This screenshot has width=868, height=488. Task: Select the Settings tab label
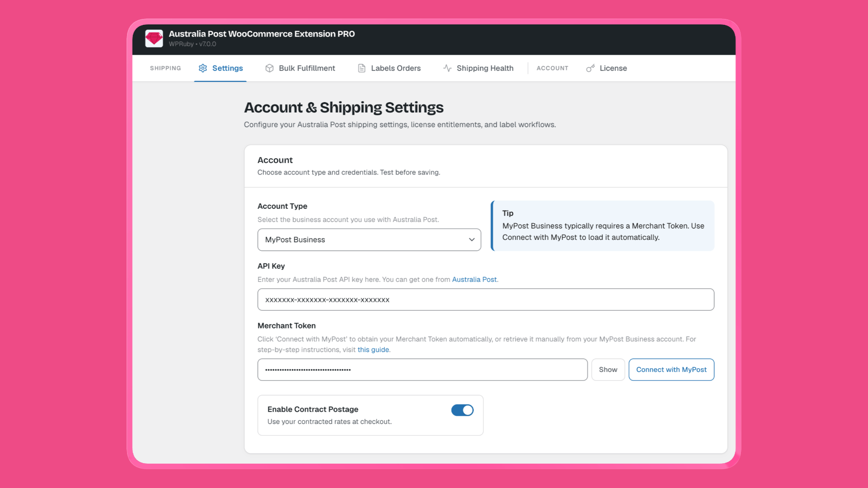coord(227,68)
